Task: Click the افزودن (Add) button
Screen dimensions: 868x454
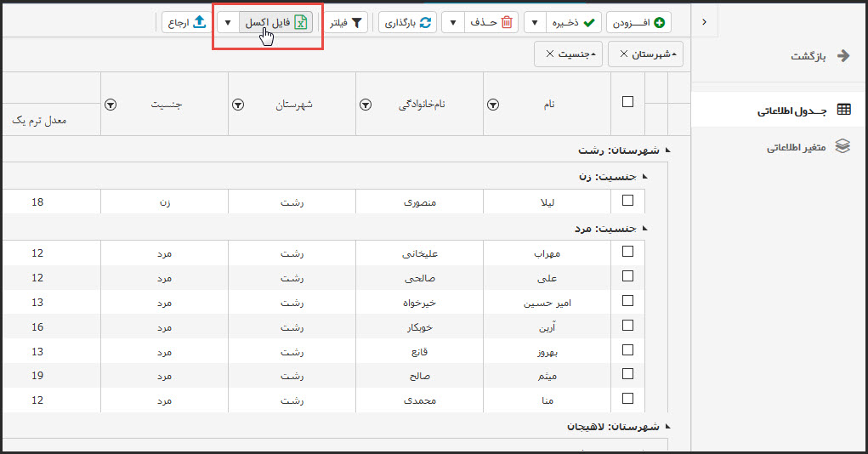Action: [x=638, y=23]
